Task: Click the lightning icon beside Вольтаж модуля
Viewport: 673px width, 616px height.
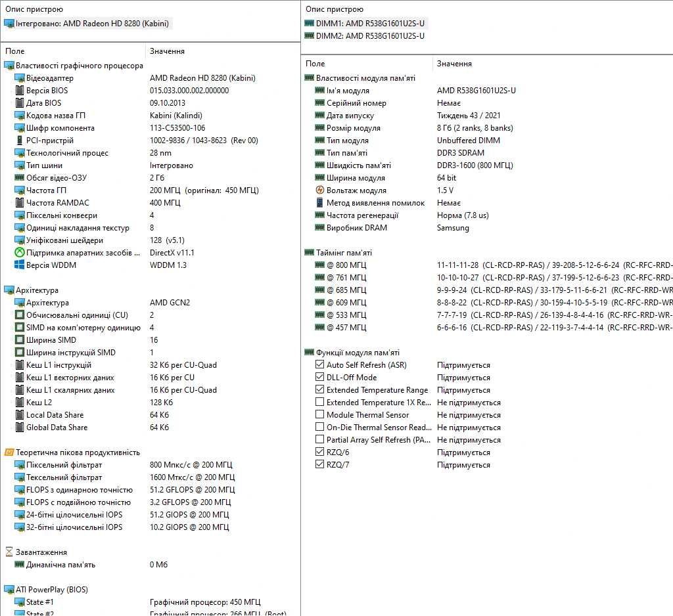Action: tap(320, 190)
